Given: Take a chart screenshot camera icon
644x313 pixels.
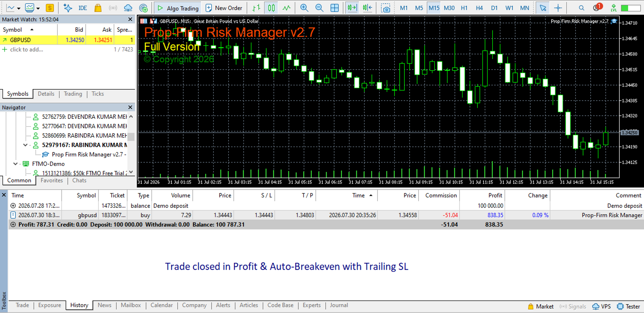Looking at the screenshot, I should (x=385, y=8).
